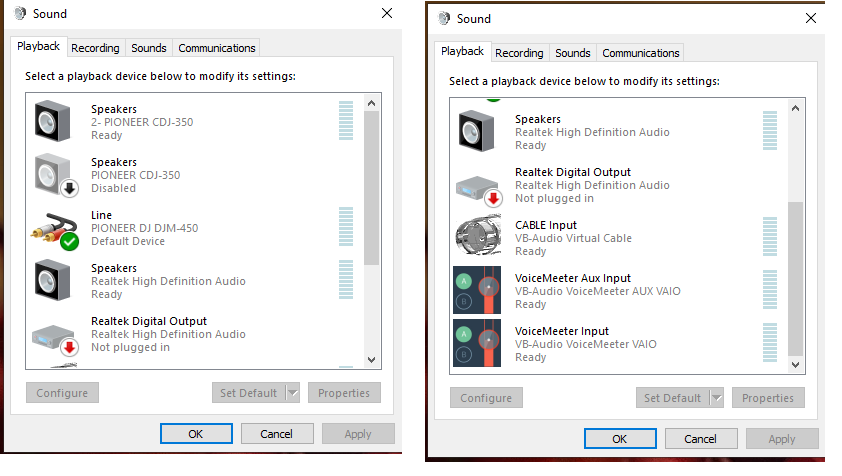Click 'PIONEER DJ DJM-450' text
This screenshot has width=842, height=476.
[144, 228]
